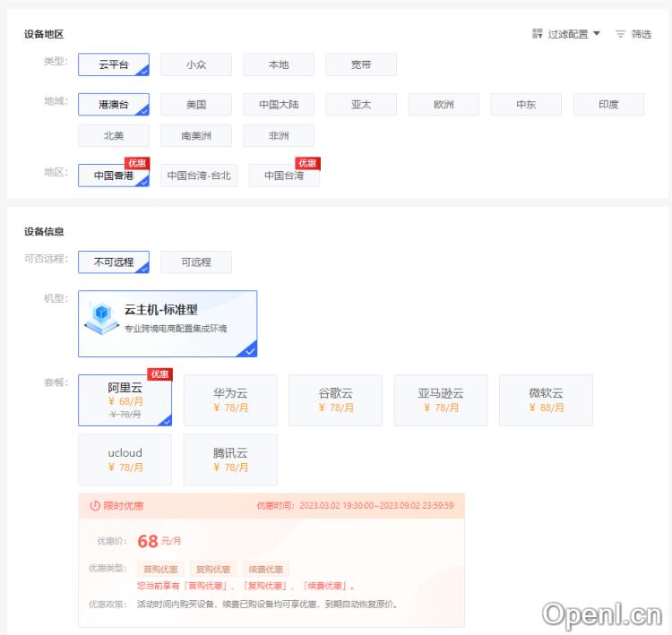Screen dimensions: 672x635
Task: Select the 中国台湾 area with discount
Action: click(x=285, y=176)
